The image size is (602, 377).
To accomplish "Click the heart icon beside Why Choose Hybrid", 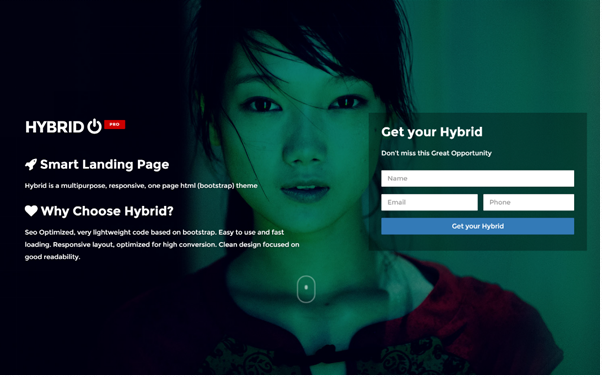I will click(31, 211).
